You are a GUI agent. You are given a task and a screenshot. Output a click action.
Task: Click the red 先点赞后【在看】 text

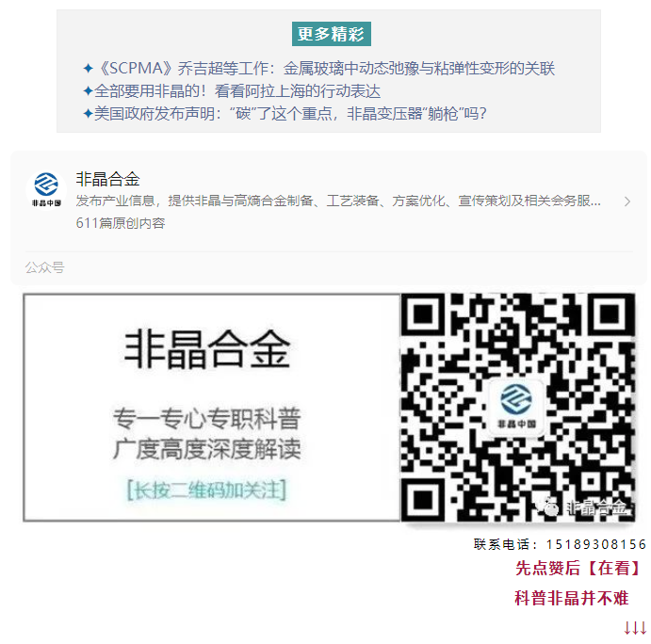pyautogui.click(x=578, y=568)
